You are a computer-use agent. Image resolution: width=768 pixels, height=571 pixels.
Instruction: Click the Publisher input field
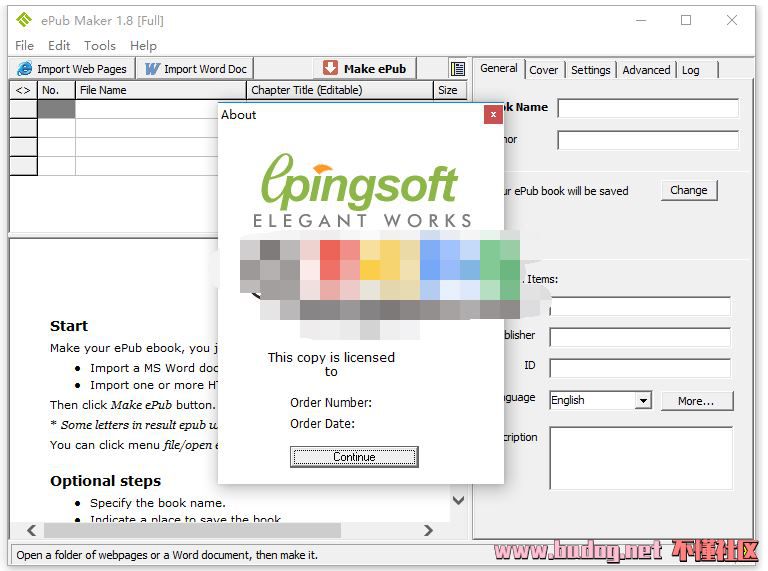tap(640, 337)
